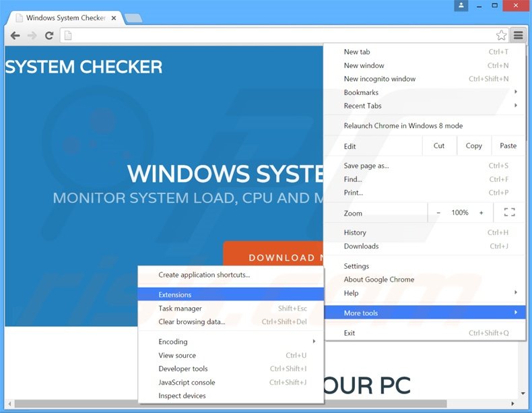Image resolution: width=532 pixels, height=413 pixels.
Task: Choose Save page as... from the menu
Action: (x=424, y=166)
